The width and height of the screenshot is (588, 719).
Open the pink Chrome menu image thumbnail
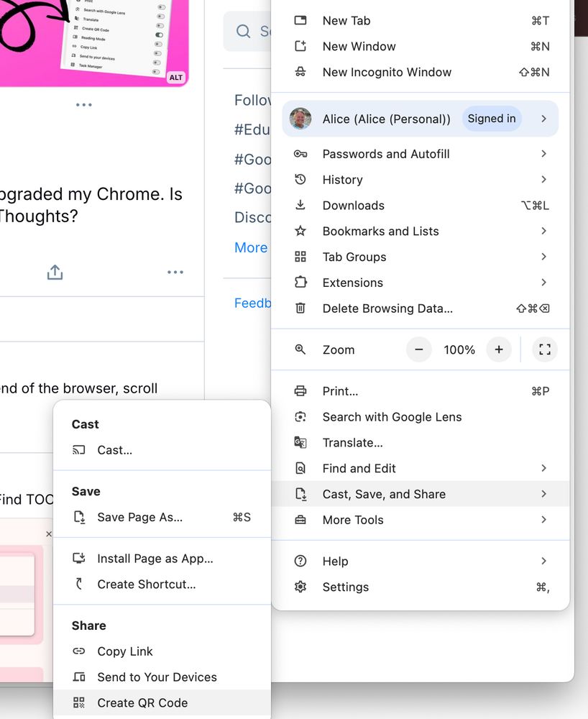pos(94,43)
